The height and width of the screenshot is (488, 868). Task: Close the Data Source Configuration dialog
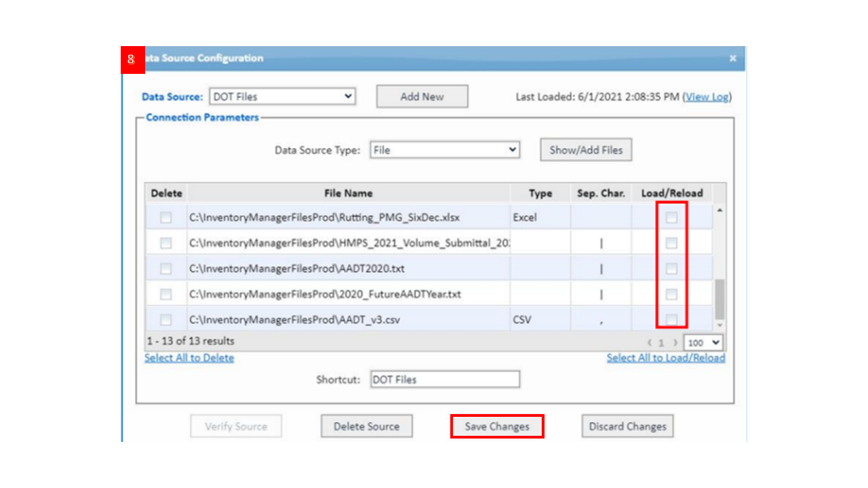[732, 58]
